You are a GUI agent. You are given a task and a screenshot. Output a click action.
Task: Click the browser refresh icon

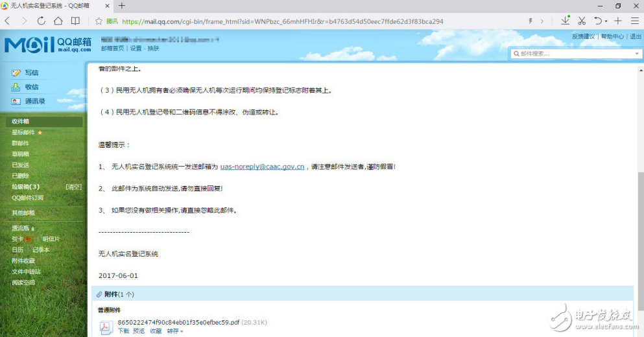tap(42, 21)
